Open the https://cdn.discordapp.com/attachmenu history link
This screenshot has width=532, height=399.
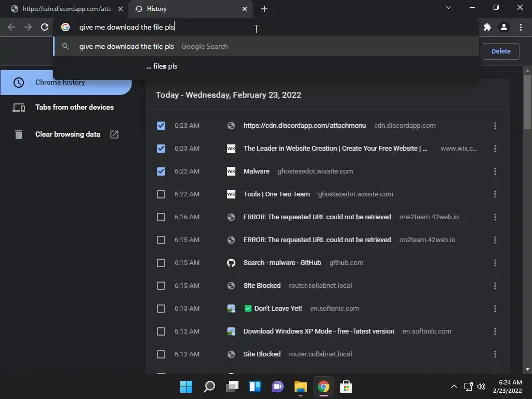tap(304, 126)
